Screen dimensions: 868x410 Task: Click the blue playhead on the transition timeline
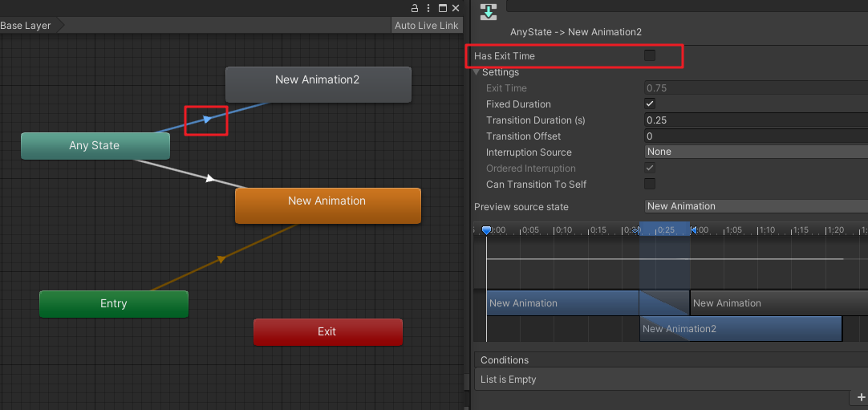(x=486, y=231)
